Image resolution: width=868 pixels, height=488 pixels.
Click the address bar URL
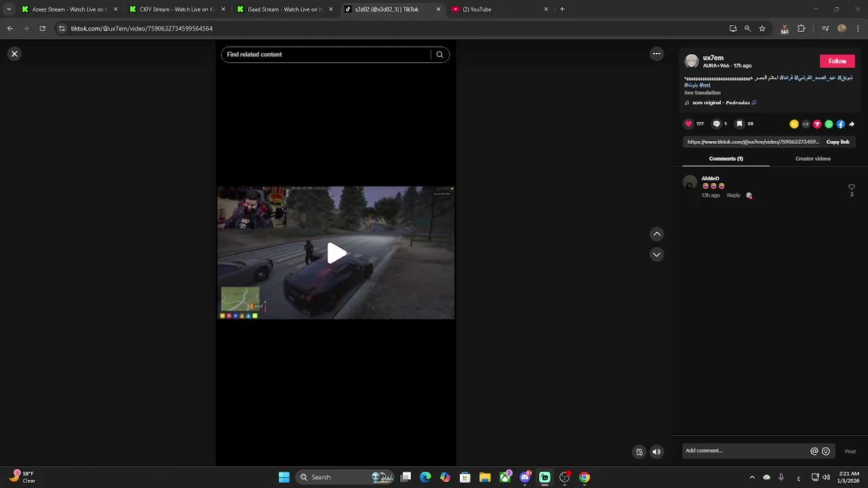(x=142, y=28)
